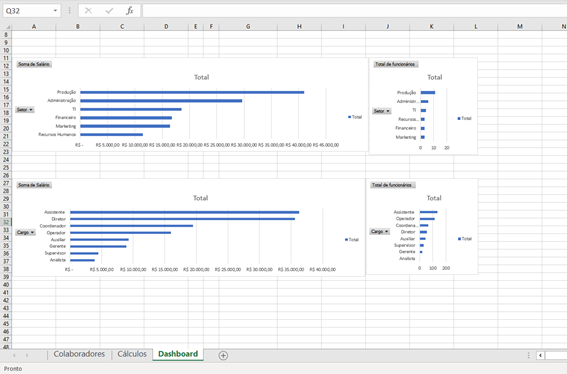This screenshot has width=567, height=374.
Task: Click the R$ 45.000,00 axis label
Action: (x=326, y=145)
